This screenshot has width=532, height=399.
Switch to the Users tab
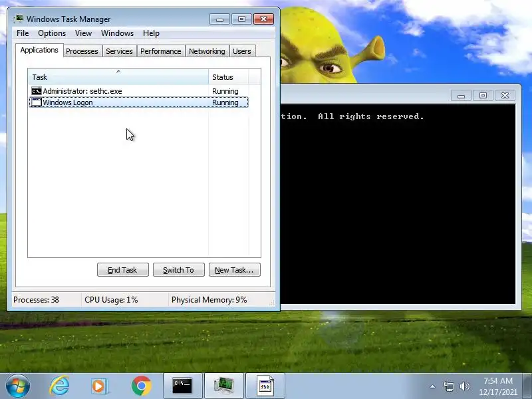click(242, 51)
